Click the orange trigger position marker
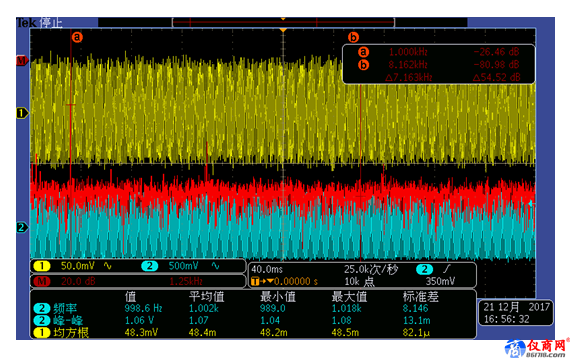Viewport: 573px width, 361px height. coord(283,30)
